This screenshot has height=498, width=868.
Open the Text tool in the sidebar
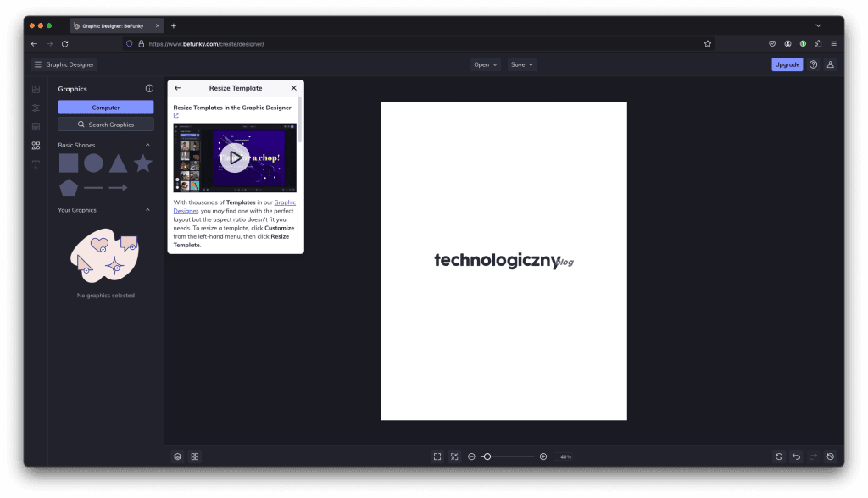pyautogui.click(x=36, y=164)
